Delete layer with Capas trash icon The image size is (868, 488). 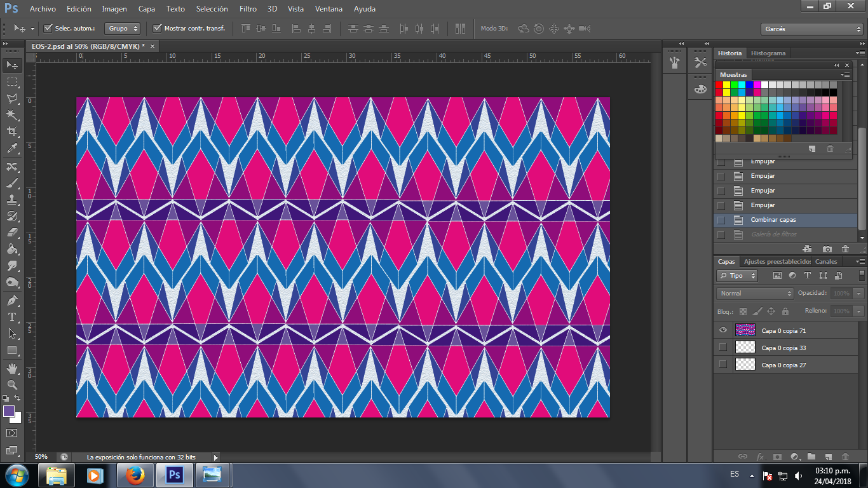coord(845,456)
